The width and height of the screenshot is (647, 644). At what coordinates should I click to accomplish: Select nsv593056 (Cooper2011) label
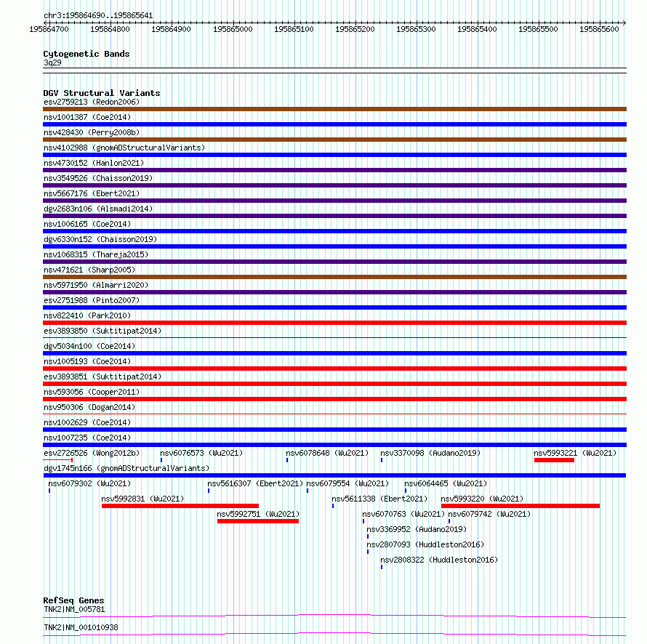coord(92,392)
